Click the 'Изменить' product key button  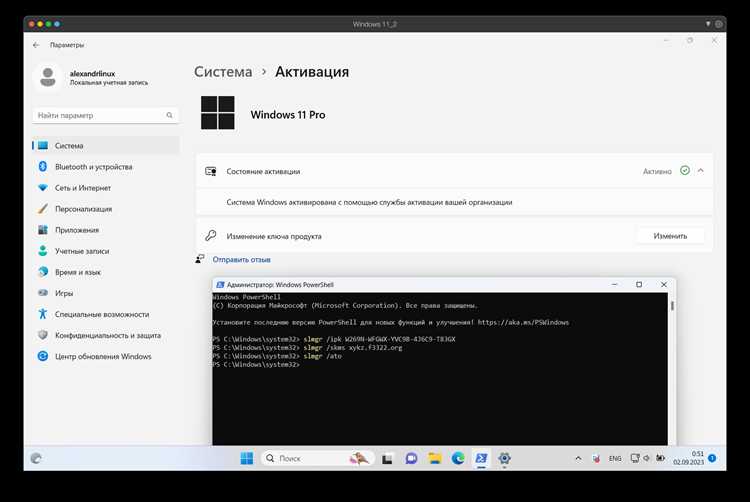[670, 236]
